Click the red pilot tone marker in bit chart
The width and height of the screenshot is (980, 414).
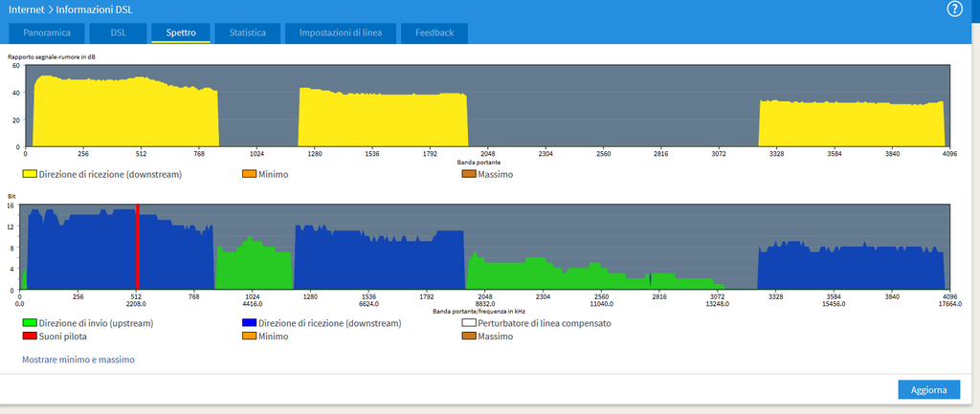(137, 248)
